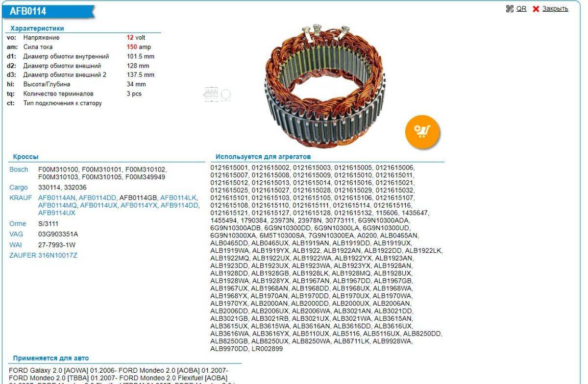Open the ZAUFER 316N10017Z link

(44, 255)
